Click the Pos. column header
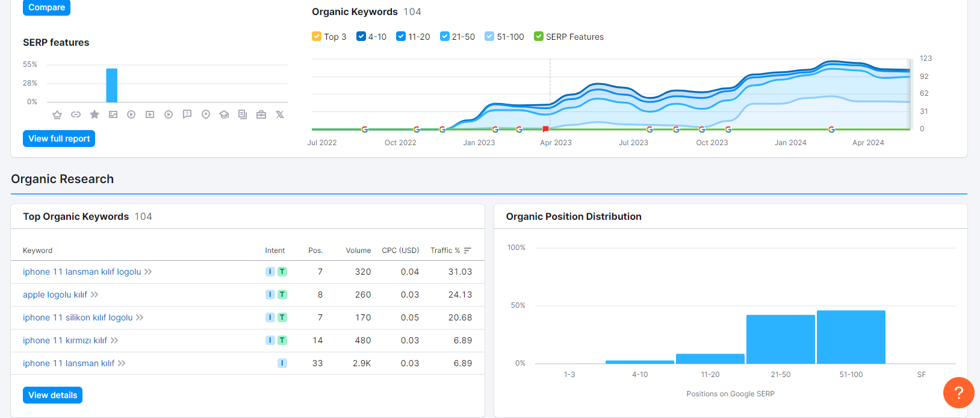 (315, 251)
